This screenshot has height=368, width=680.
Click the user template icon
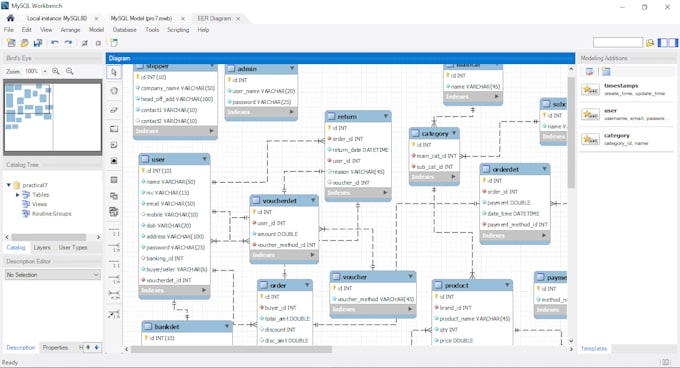coord(590,114)
